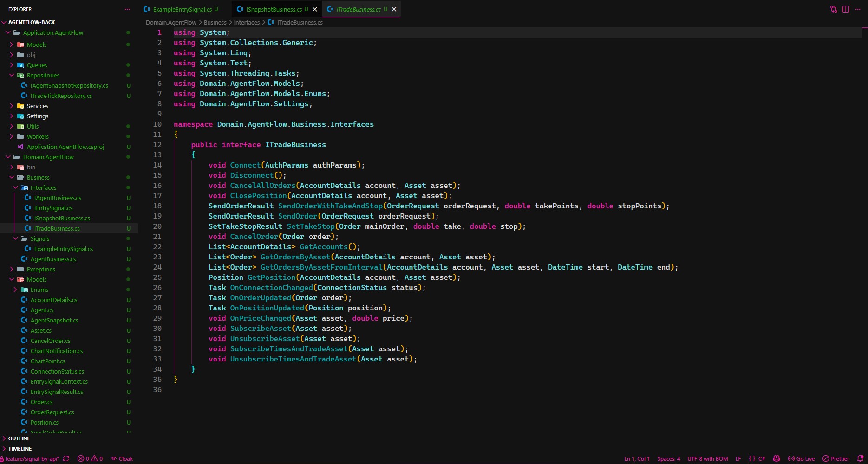
Task: Open changes compare icon in editor toolbar
Action: 834,9
